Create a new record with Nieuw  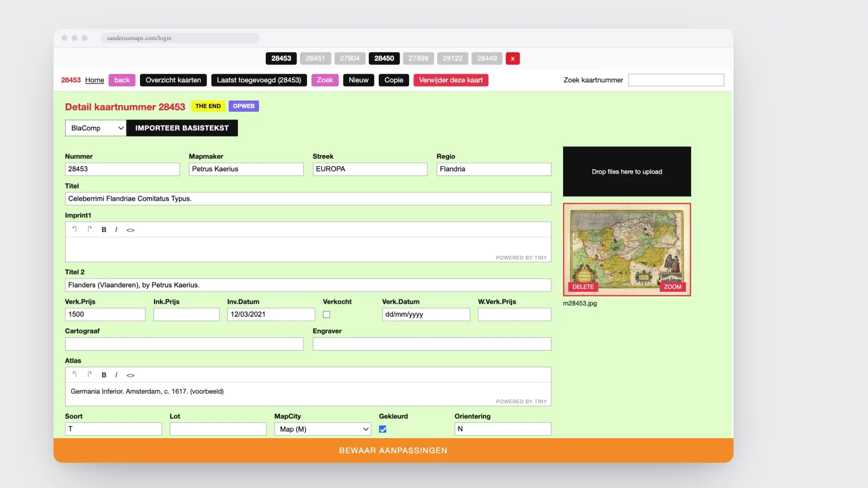(359, 80)
